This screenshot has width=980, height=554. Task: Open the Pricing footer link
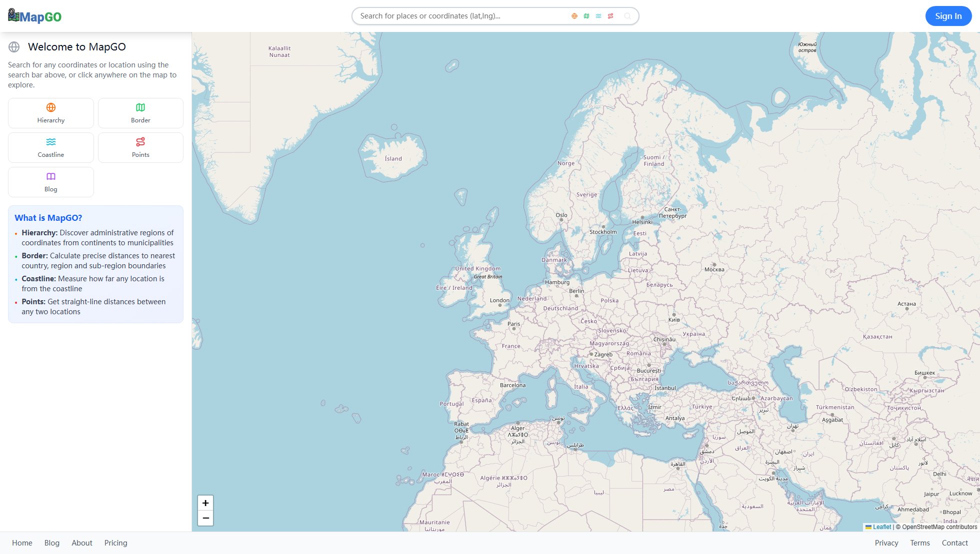pyautogui.click(x=115, y=543)
